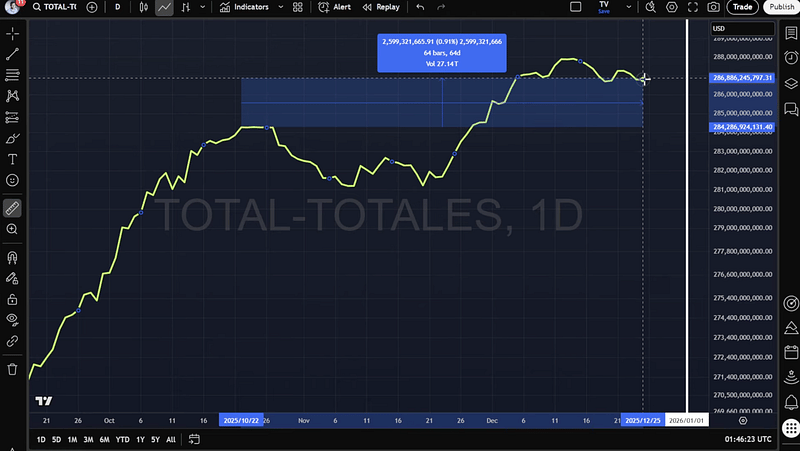Click the Publish button
Screen dimensions: 800x451
[x=781, y=7]
